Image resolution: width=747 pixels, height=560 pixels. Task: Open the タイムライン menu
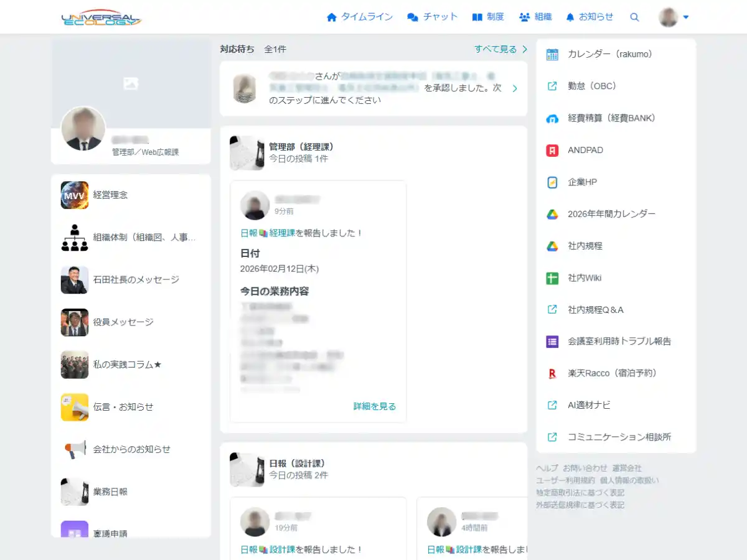pyautogui.click(x=360, y=17)
